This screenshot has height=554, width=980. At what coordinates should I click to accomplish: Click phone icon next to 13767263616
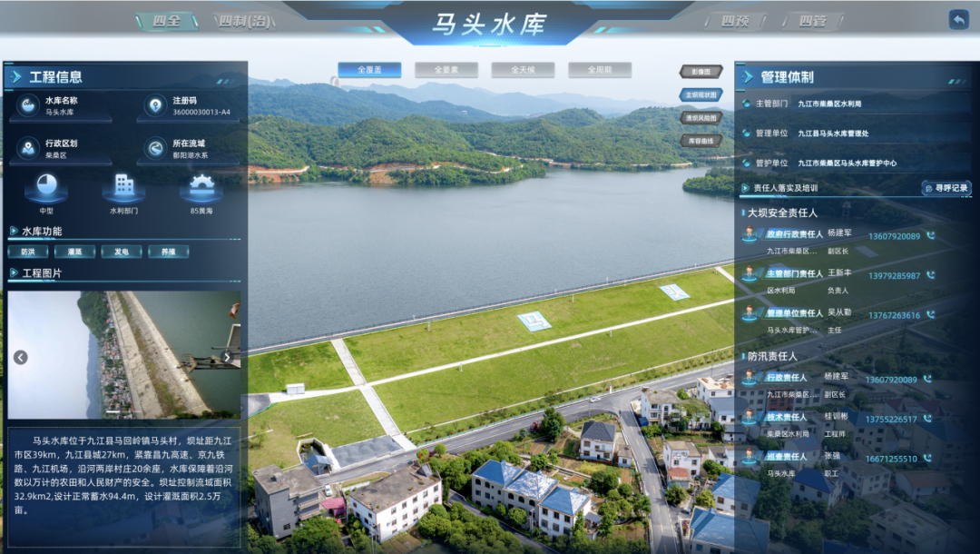[931, 314]
